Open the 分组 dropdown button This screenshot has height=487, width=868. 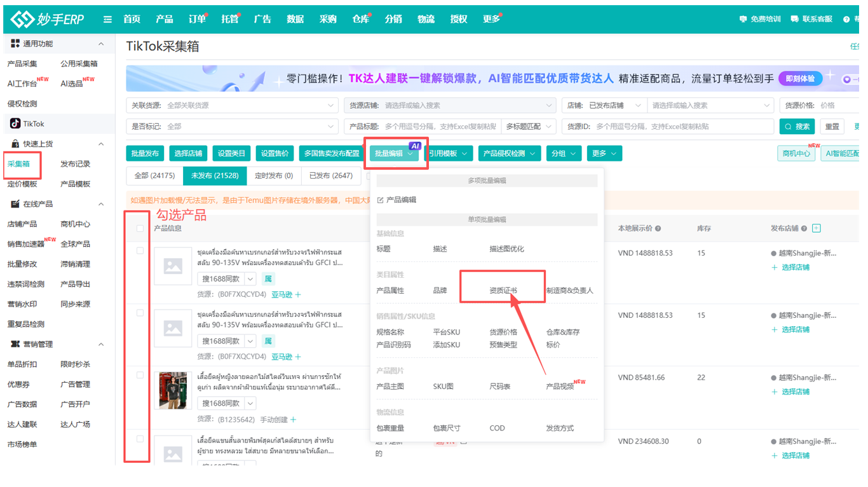coord(564,153)
